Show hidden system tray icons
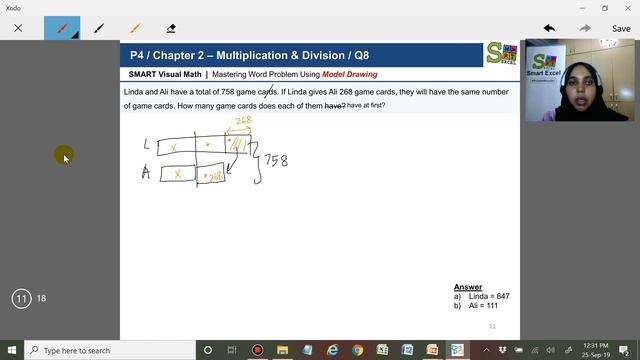Image resolution: width=640 pixels, height=360 pixels. 487,350
